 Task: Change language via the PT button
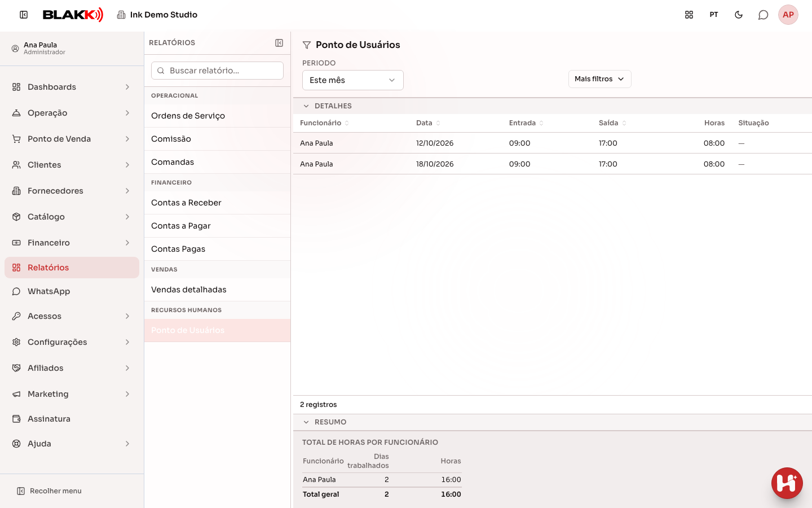[714, 15]
